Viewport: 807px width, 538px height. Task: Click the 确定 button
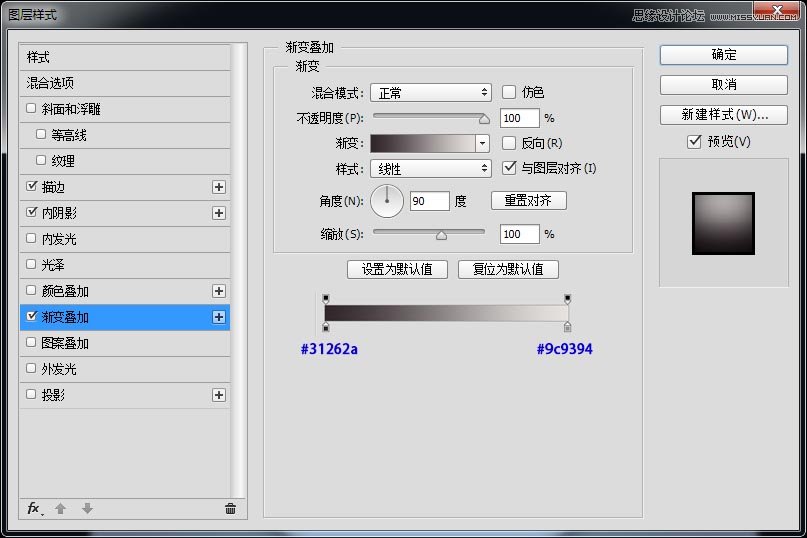coord(724,55)
